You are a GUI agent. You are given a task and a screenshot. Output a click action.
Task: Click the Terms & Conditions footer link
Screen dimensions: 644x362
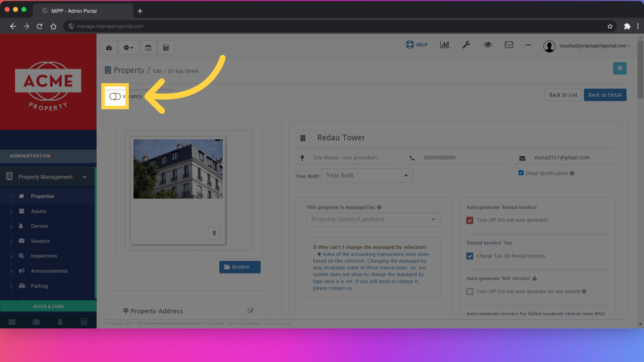click(x=244, y=323)
